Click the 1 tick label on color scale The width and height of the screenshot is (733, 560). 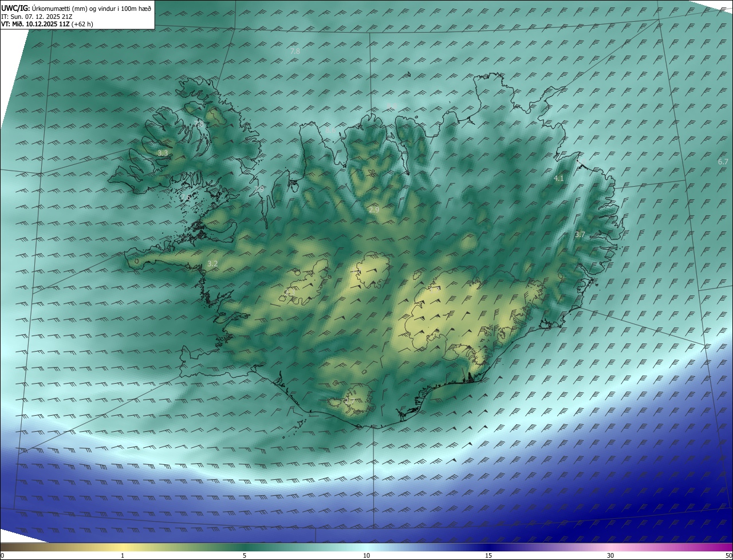point(123,555)
